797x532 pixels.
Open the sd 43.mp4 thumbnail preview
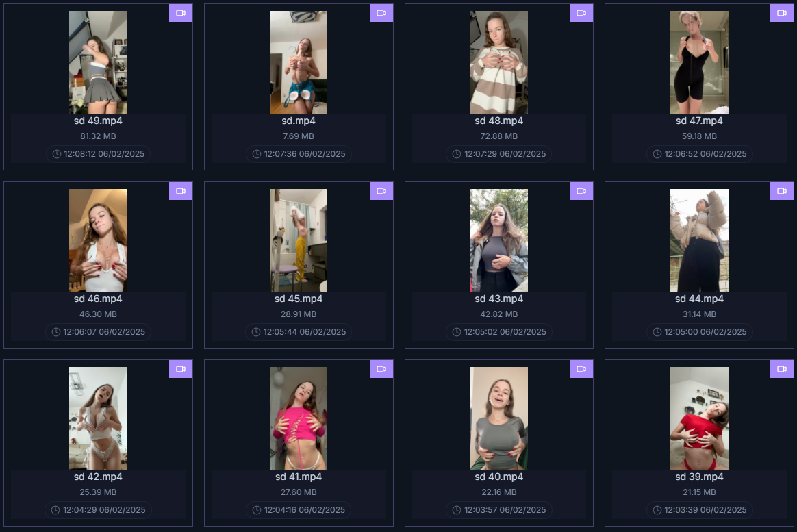coord(498,240)
